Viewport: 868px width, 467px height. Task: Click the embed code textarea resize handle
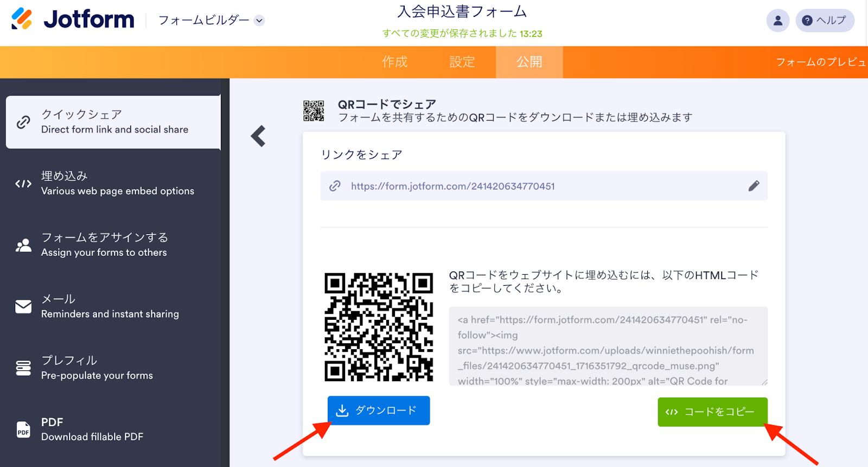(x=764, y=382)
